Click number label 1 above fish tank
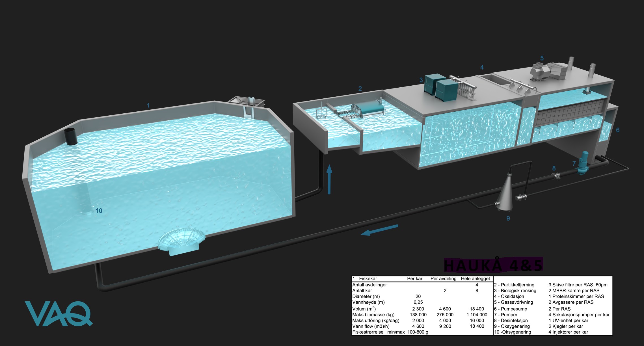The height and width of the screenshot is (346, 644). click(148, 105)
